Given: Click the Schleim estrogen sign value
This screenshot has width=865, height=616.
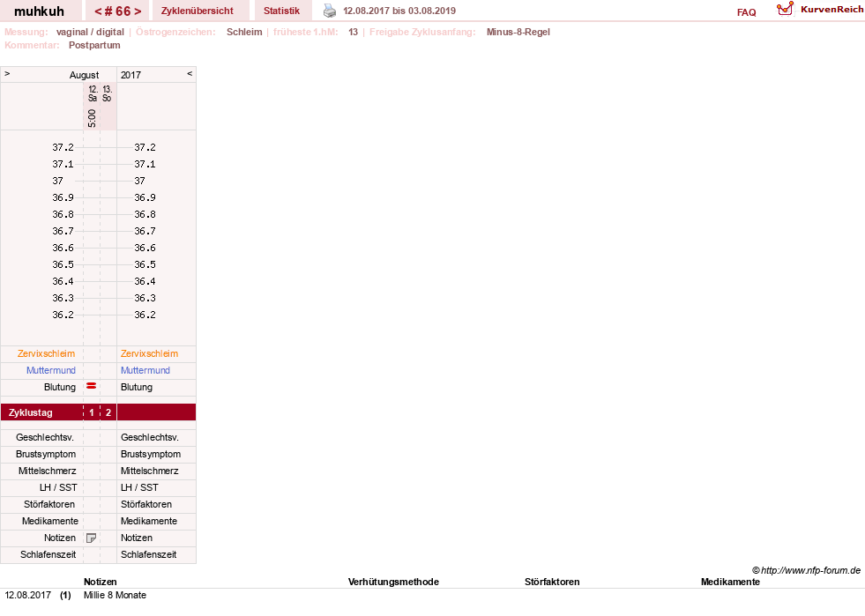Looking at the screenshot, I should [244, 32].
